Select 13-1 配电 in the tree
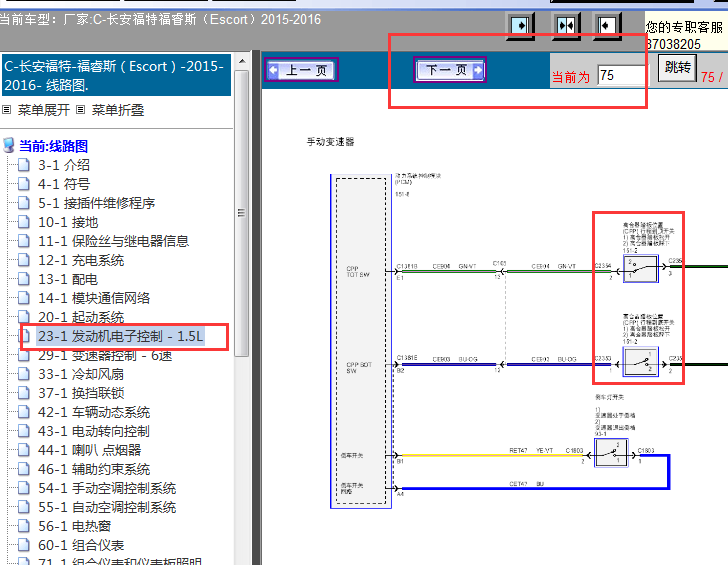This screenshot has width=728, height=565. 68,279
